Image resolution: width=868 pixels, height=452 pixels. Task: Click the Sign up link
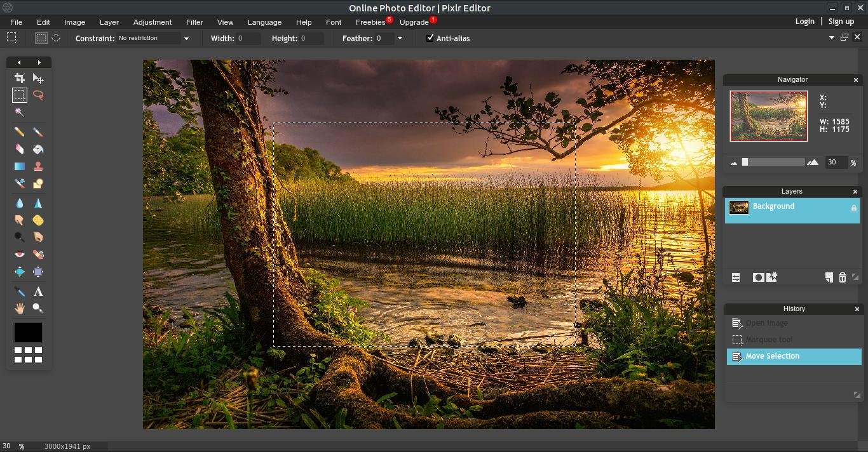840,21
